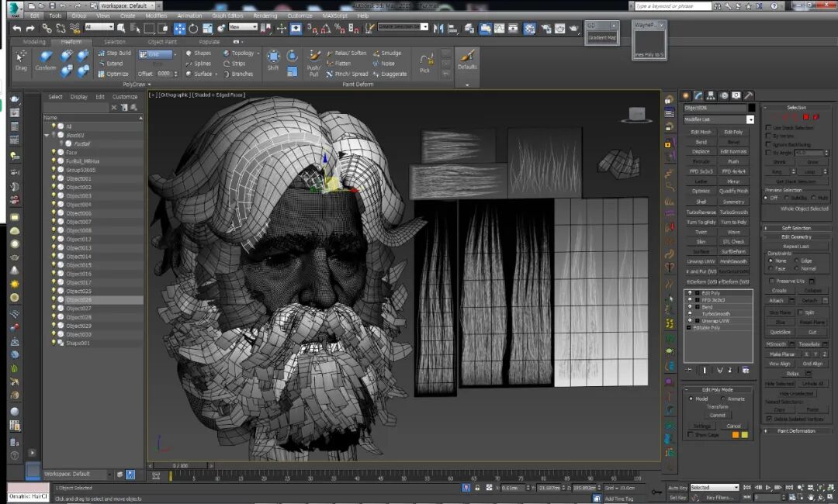Image resolution: width=838 pixels, height=504 pixels.
Task: Click the Redo arrow in main toolbar
Action: coord(30,28)
